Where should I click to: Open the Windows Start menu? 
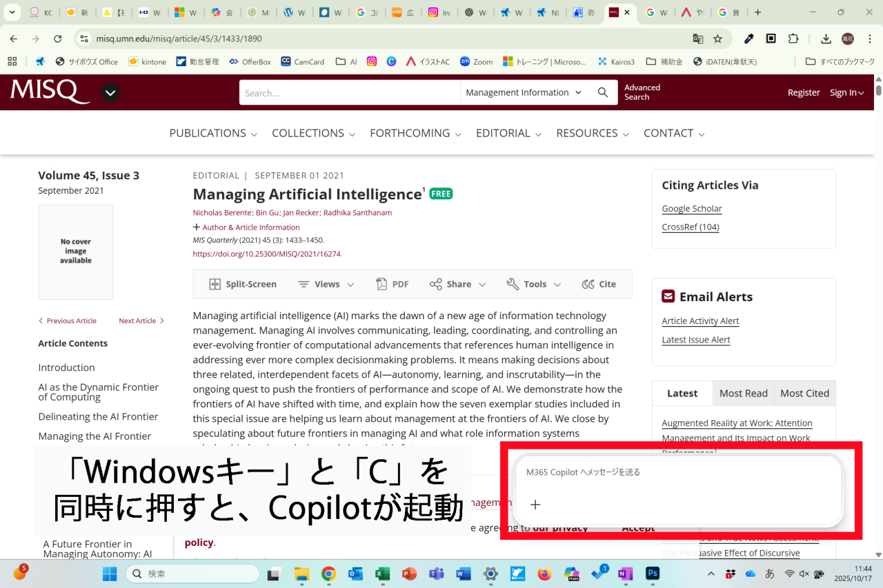pyautogui.click(x=110, y=574)
